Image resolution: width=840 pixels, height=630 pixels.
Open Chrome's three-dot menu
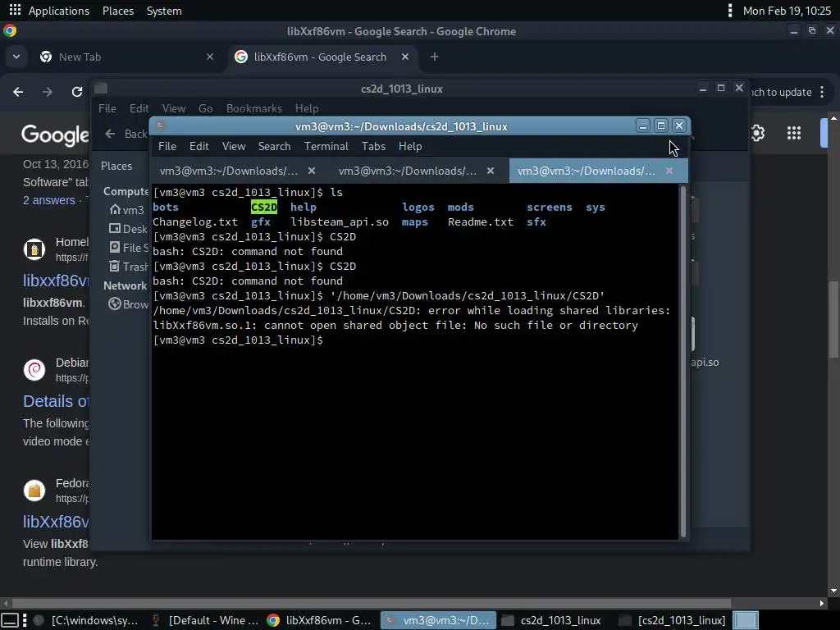(822, 92)
